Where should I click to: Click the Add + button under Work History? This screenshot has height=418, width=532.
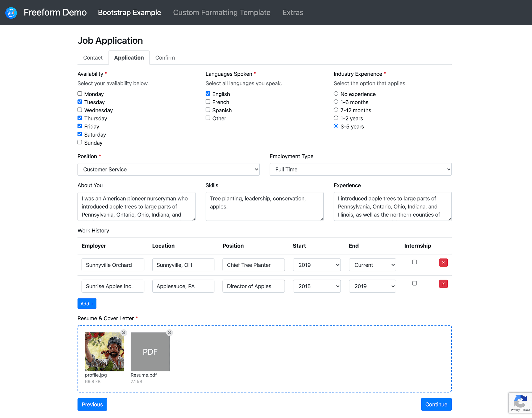(x=87, y=304)
